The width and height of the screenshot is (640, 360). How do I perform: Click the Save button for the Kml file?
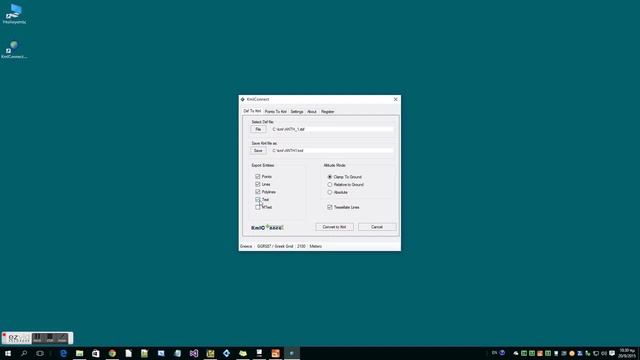[x=258, y=151]
